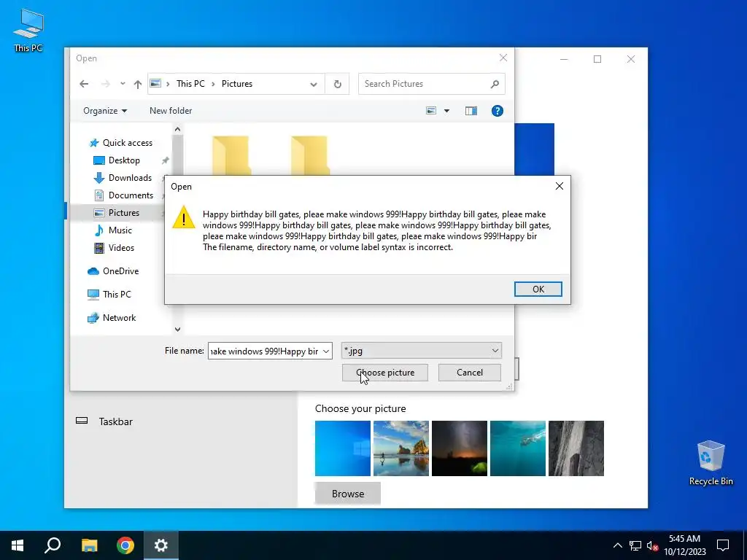
Task: Click the blue help icon
Action: 497,111
